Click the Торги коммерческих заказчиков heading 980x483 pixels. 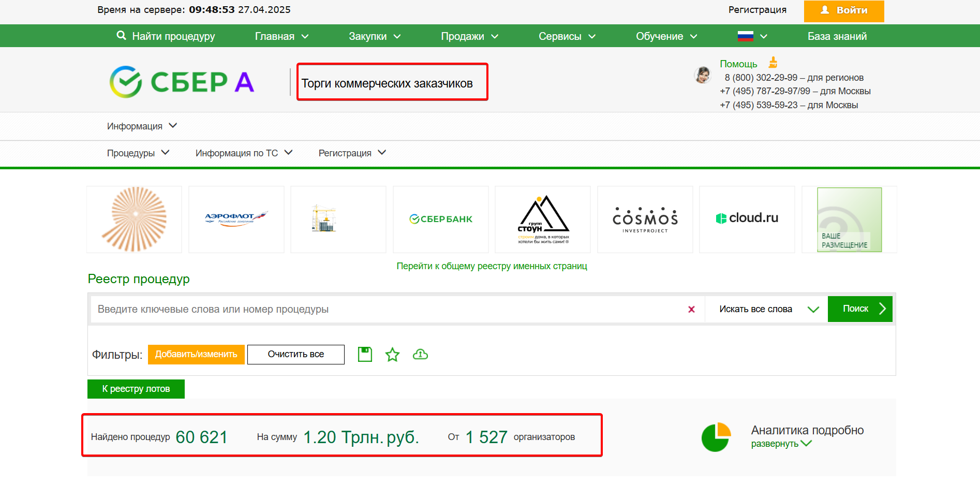(x=387, y=83)
